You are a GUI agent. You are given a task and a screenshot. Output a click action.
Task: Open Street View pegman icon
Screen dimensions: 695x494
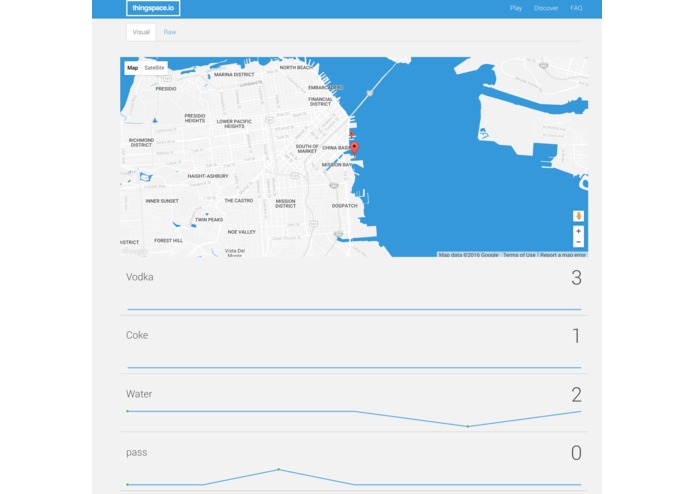coord(578,216)
